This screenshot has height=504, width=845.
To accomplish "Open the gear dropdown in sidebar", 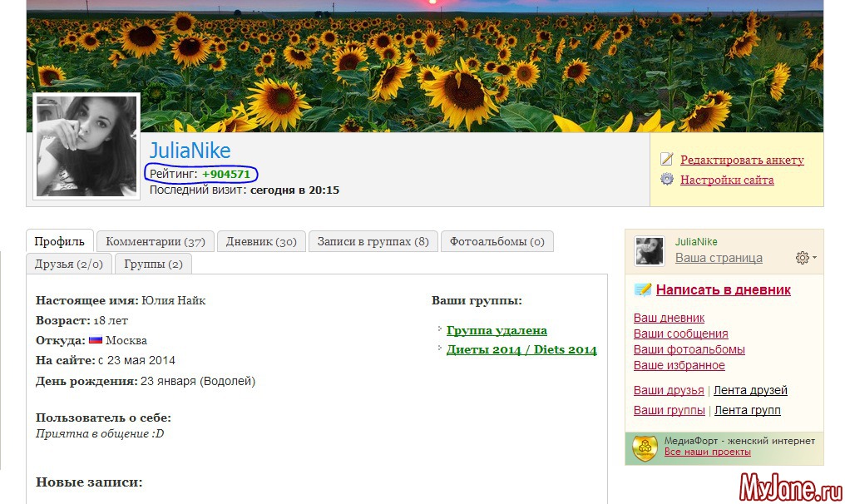I will [x=805, y=258].
